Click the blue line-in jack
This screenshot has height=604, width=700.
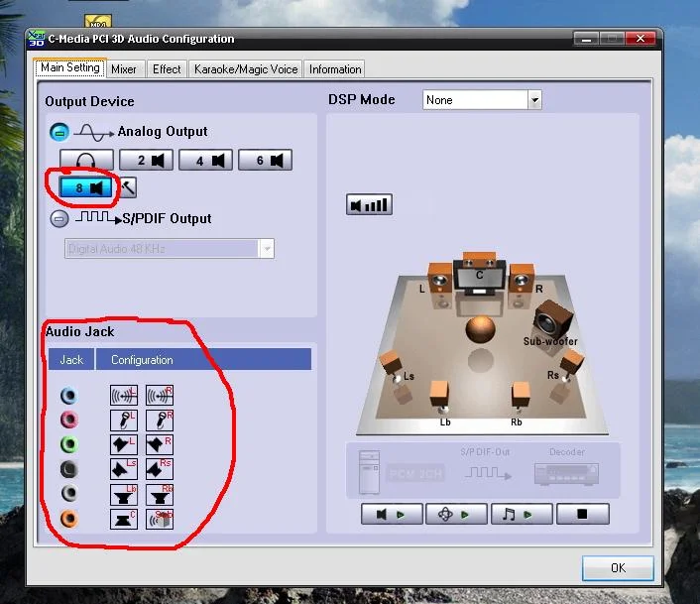[x=69, y=396]
